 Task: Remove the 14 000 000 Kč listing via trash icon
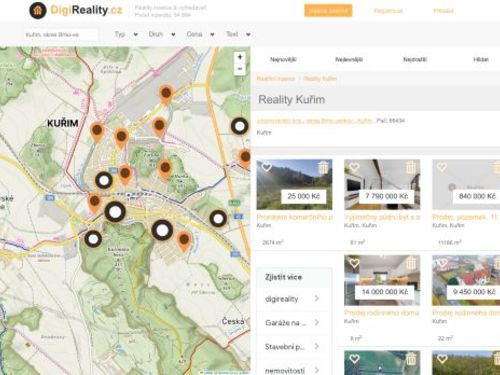411,263
